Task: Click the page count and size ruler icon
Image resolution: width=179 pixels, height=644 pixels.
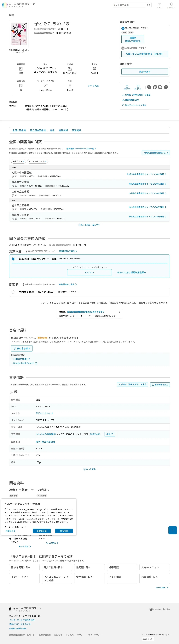Action: (45, 86)
